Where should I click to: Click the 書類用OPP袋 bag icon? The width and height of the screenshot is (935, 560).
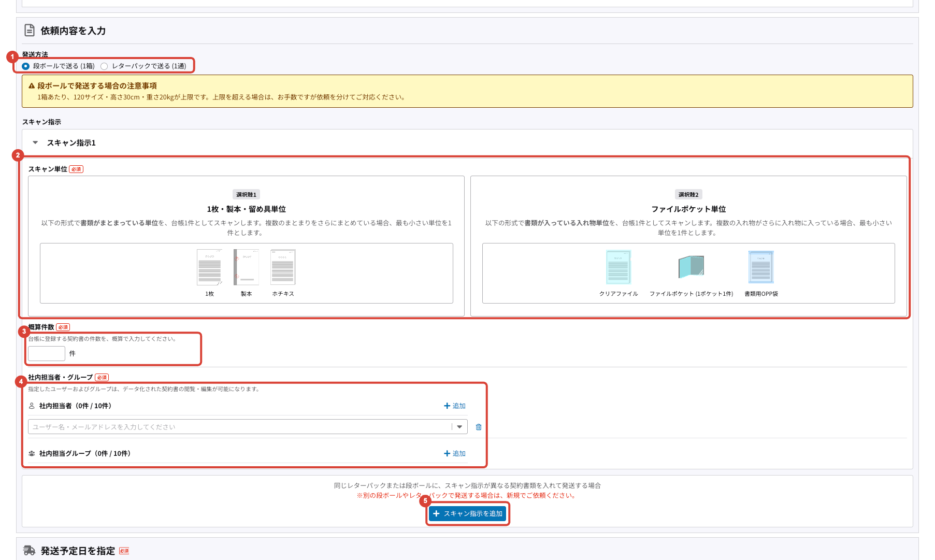click(x=761, y=267)
